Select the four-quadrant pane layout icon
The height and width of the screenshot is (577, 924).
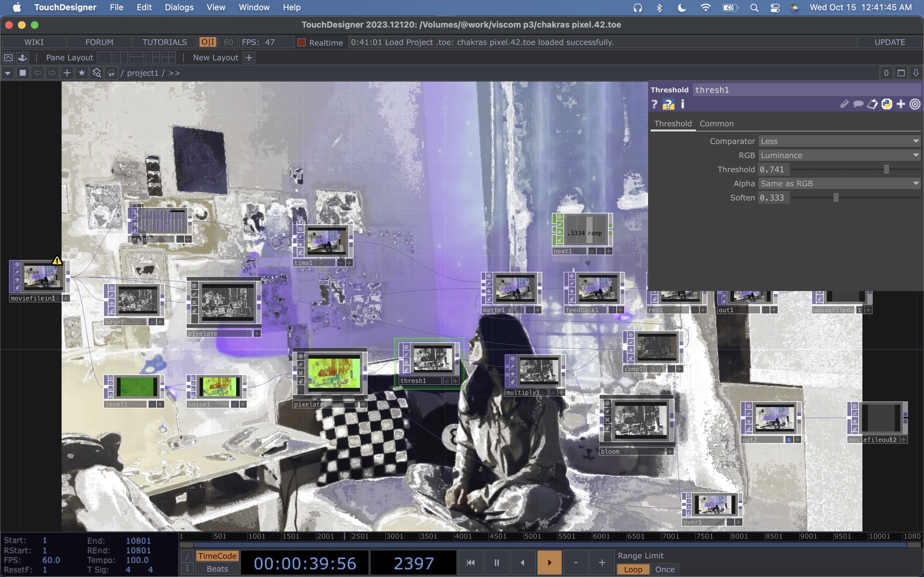coord(168,58)
